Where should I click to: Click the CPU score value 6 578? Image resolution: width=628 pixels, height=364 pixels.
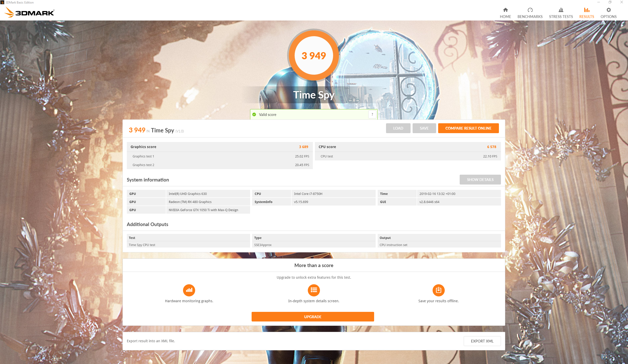click(x=491, y=147)
